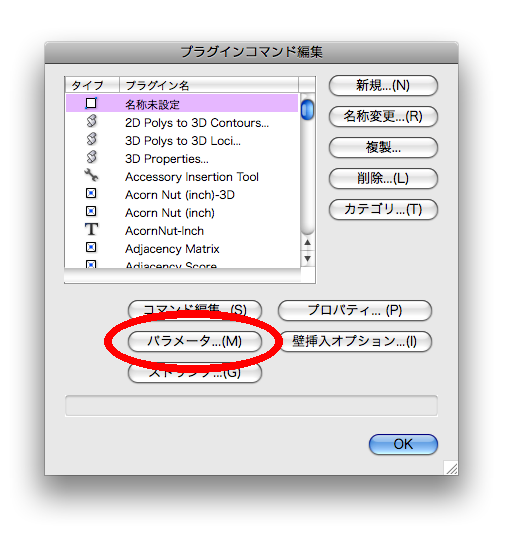Click the T icon next to AcornNut-Inch

coord(91,229)
